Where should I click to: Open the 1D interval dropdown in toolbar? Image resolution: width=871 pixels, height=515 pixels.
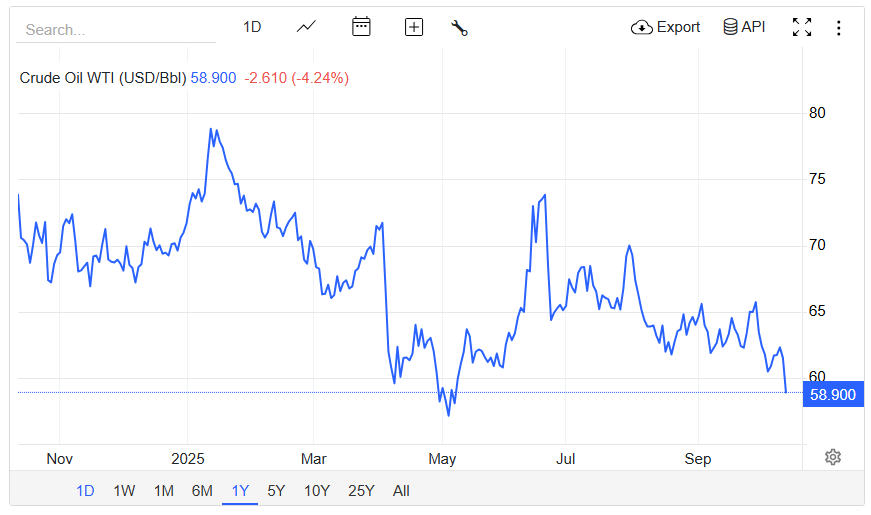[x=252, y=27]
